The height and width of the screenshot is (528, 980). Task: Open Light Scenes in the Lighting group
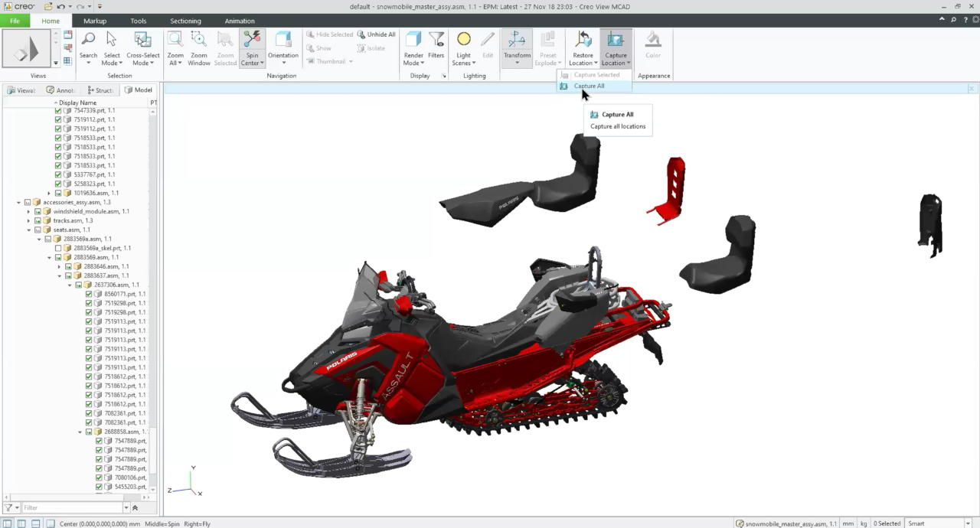coord(464,47)
